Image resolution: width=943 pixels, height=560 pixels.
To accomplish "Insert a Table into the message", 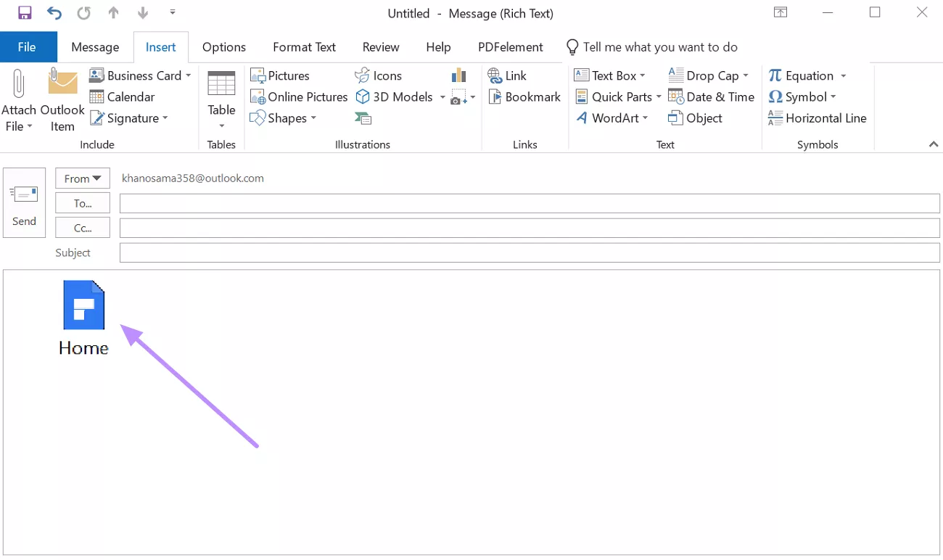I will (221, 96).
